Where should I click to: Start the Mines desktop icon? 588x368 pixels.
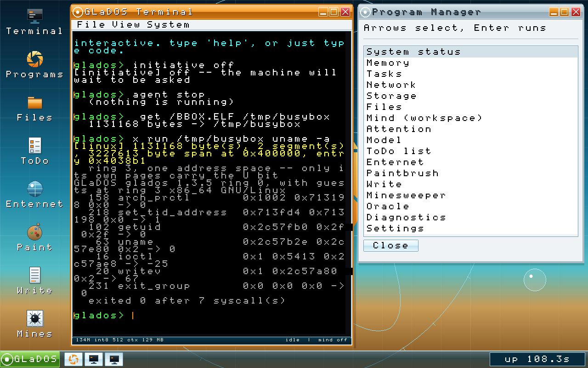pyautogui.click(x=34, y=325)
